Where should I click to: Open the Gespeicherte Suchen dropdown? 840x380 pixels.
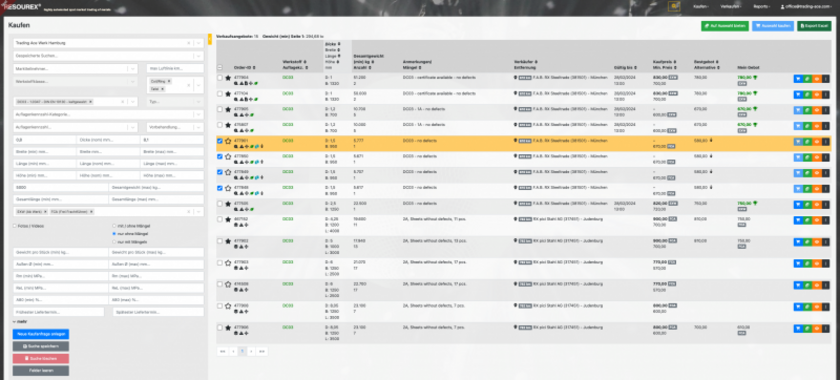point(199,56)
